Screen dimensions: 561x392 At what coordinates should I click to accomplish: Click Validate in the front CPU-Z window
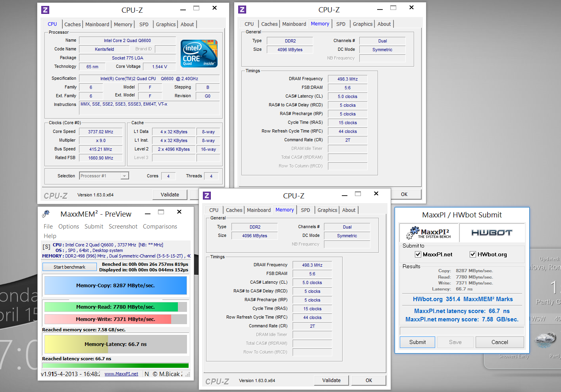click(332, 380)
